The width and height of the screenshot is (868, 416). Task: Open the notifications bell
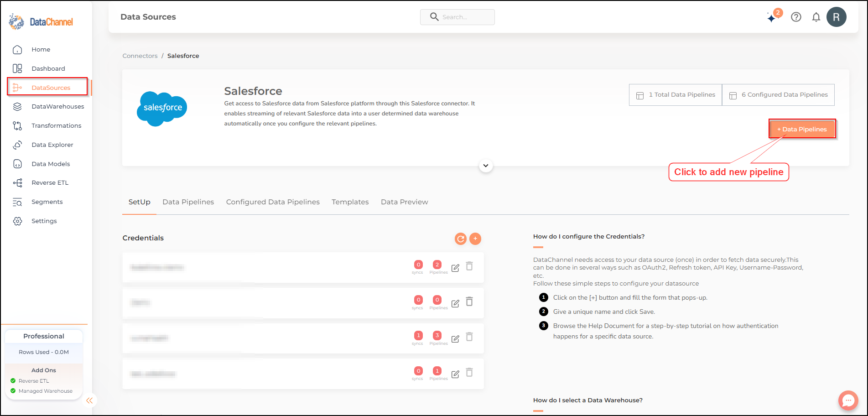coord(816,17)
